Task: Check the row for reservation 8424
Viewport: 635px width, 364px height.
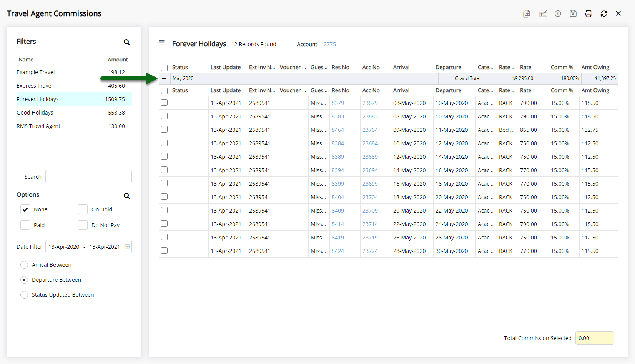Action: [165, 251]
